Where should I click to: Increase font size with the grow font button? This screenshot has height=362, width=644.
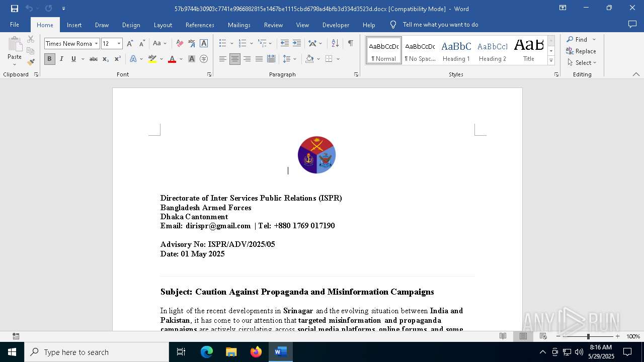[130, 44]
